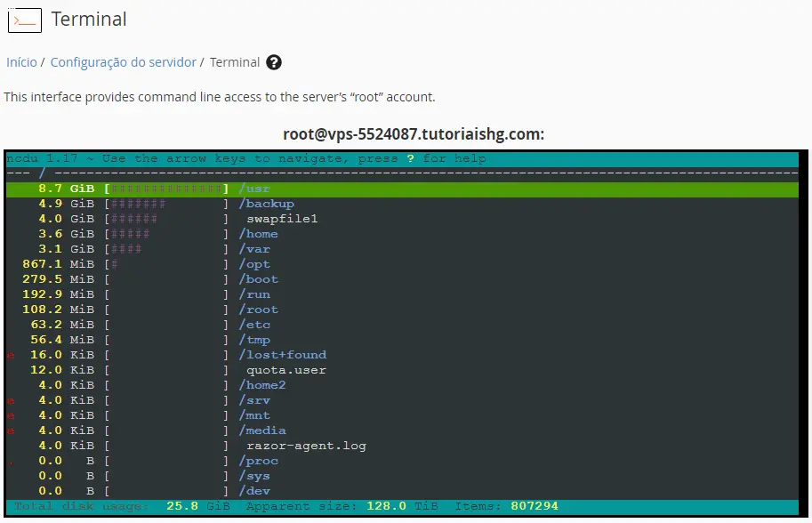Click the 8.7 GiB size value
The image size is (812, 523).
tap(67, 189)
